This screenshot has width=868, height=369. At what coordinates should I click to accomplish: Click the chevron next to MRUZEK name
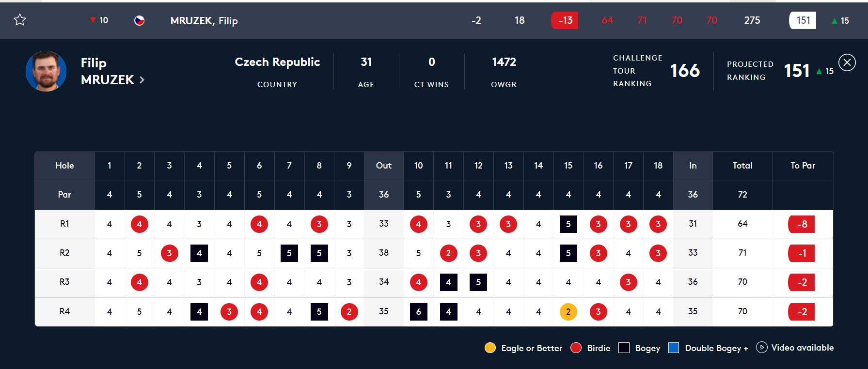coord(142,80)
